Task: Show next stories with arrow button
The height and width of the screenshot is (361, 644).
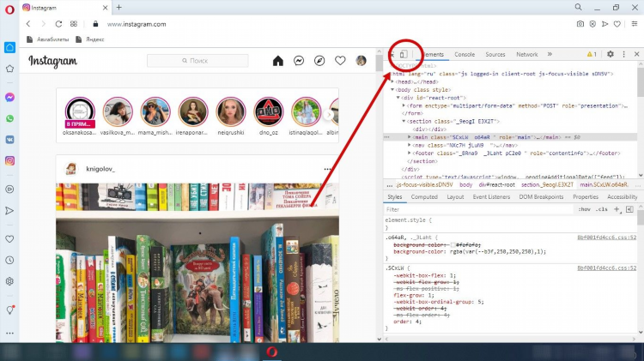Action: 329,115
